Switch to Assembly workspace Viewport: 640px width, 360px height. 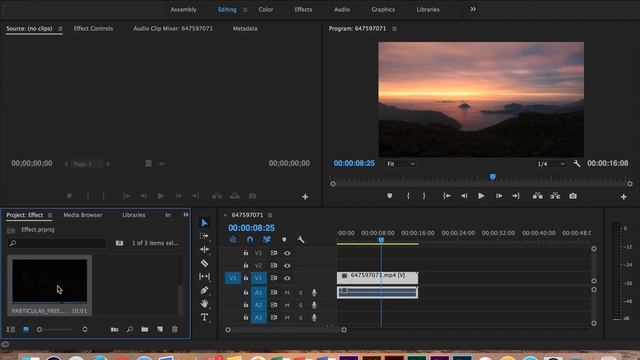[x=183, y=9]
